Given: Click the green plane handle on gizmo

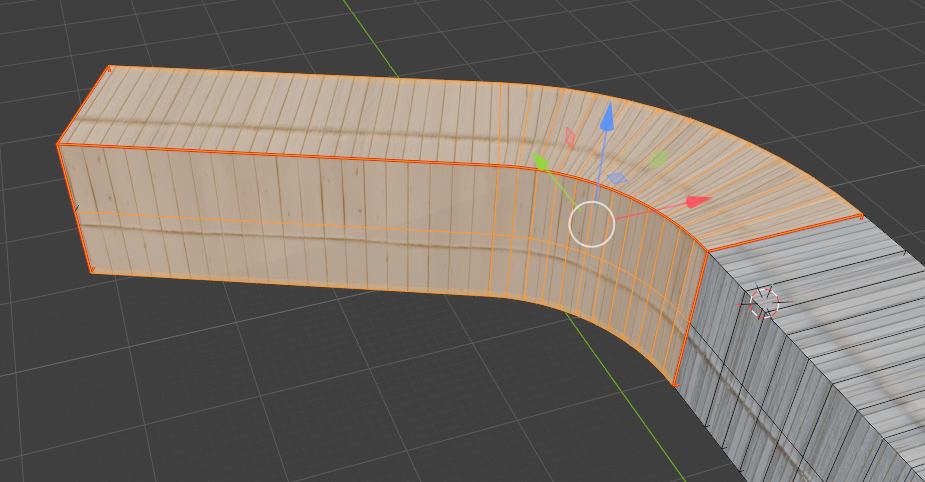Looking at the screenshot, I should (659, 158).
